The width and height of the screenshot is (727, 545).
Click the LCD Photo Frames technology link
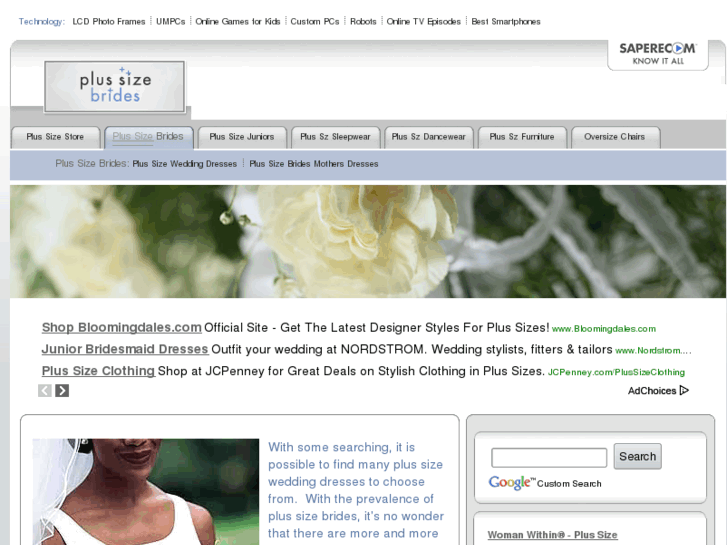click(x=109, y=21)
